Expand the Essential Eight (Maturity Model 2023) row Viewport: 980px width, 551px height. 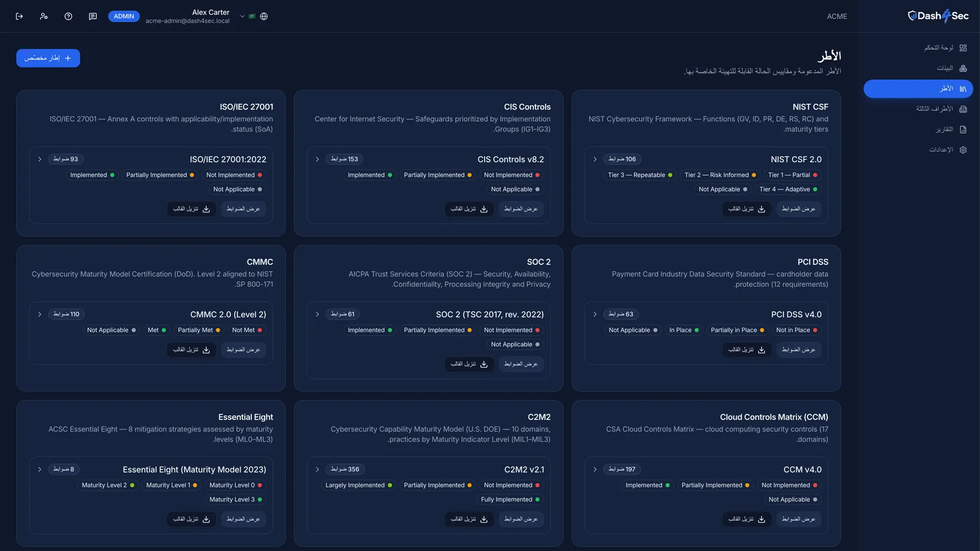tap(40, 470)
